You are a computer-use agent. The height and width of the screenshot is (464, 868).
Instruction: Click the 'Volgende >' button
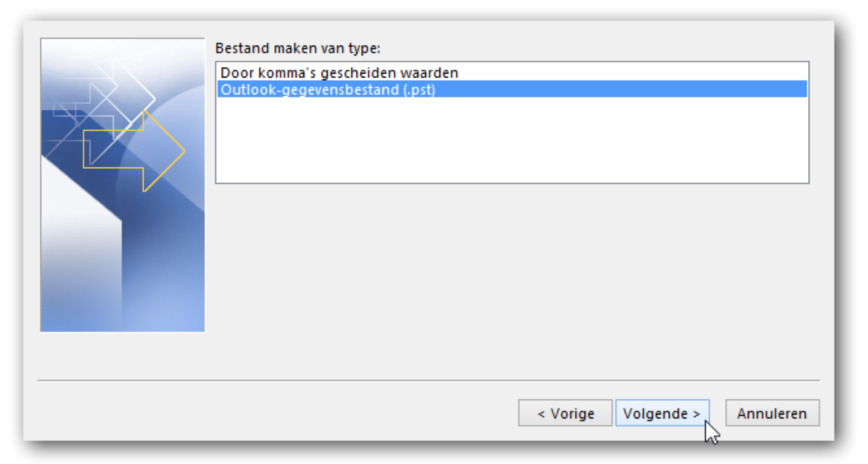point(662,413)
